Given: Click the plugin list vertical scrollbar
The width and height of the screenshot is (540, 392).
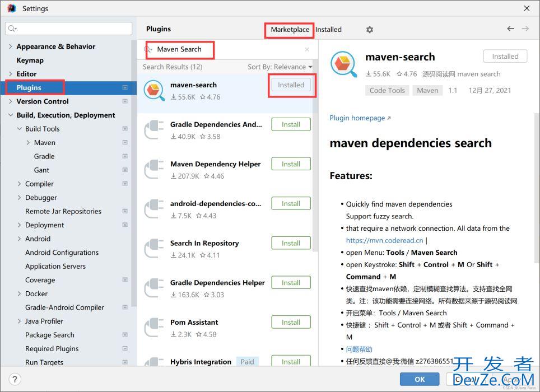Looking at the screenshot, I should (315, 155).
